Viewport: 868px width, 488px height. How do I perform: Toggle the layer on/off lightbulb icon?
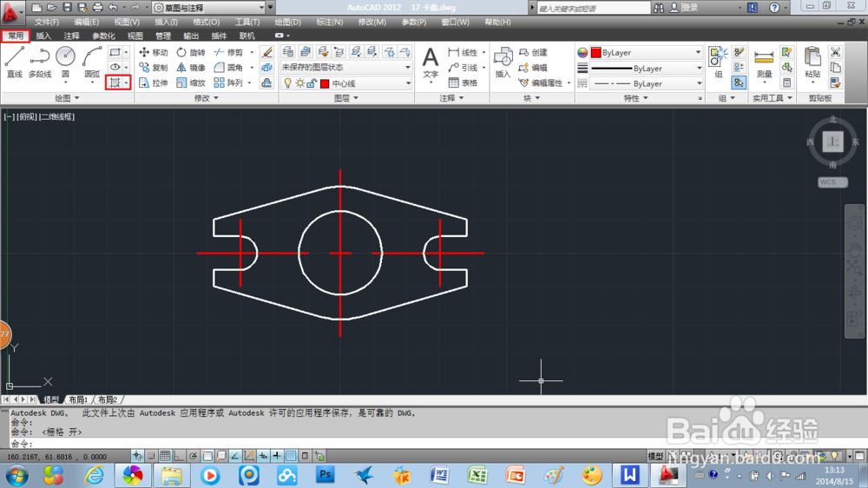click(288, 83)
